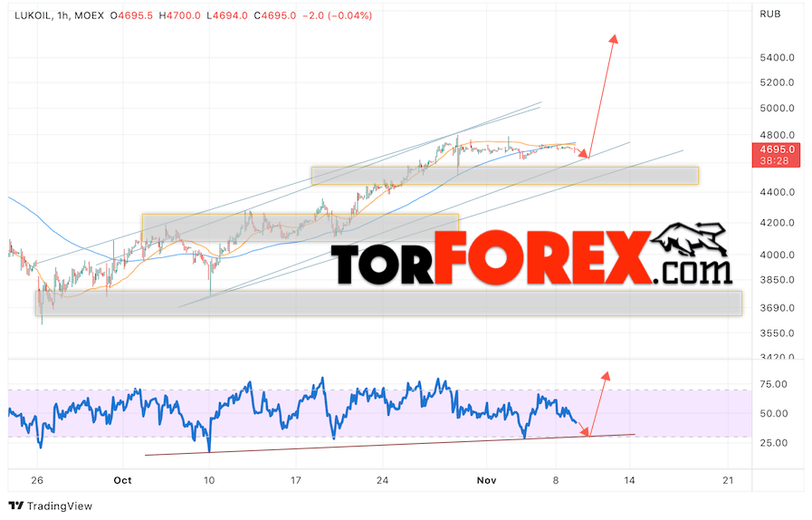
Task: Click the 24 date label on time axis
Action: (382, 481)
